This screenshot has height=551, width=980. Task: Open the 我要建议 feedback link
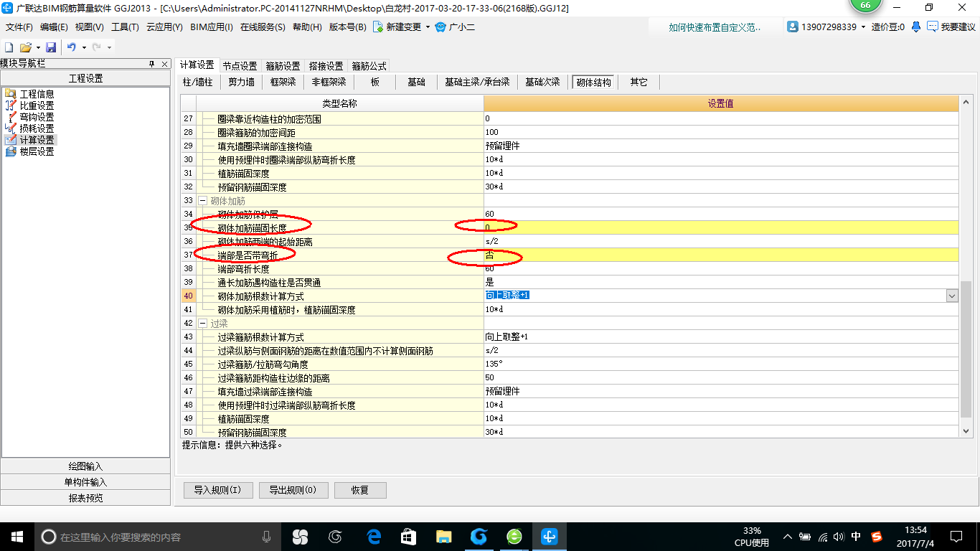[951, 27]
